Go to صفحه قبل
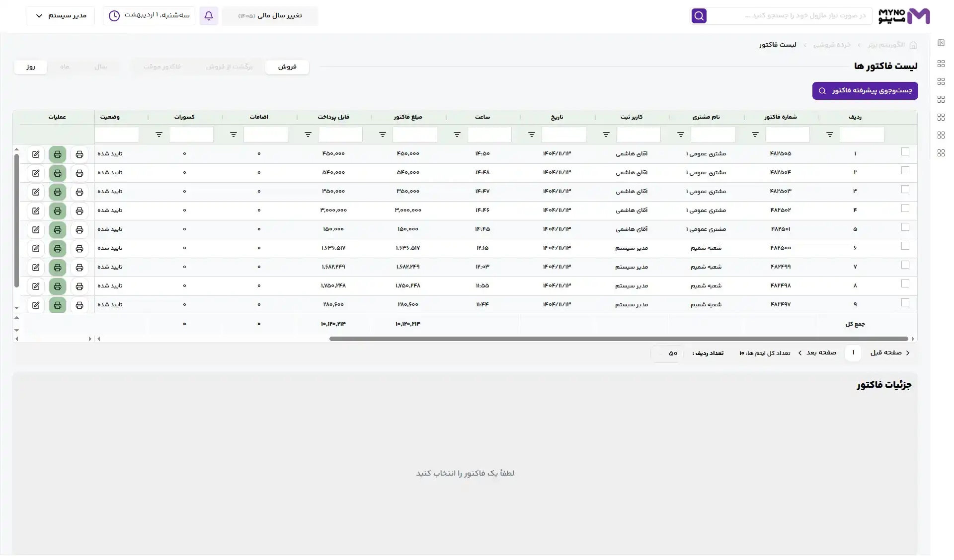Screen dimensions: 954x560 pos(890,353)
